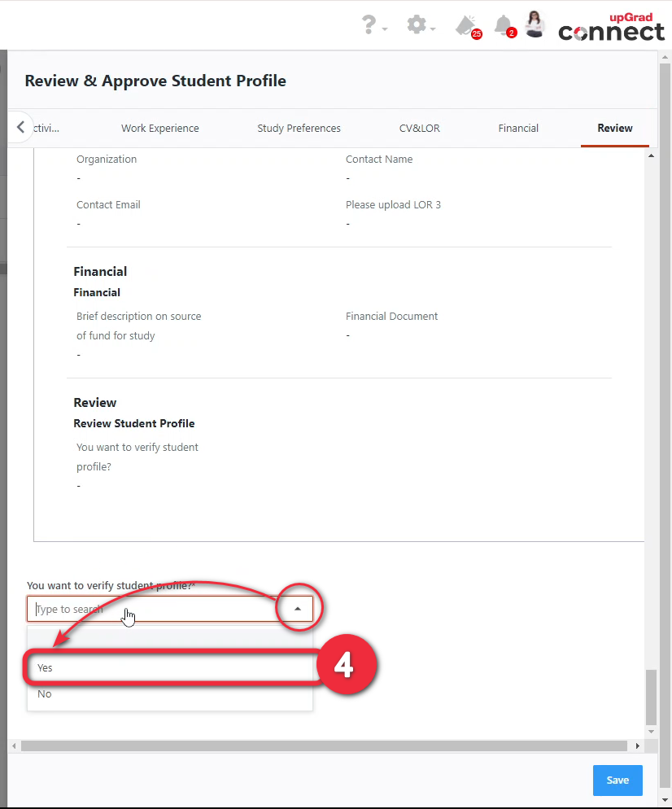
Task: Click the right-side vertical scrollbar thumb
Action: point(650,697)
